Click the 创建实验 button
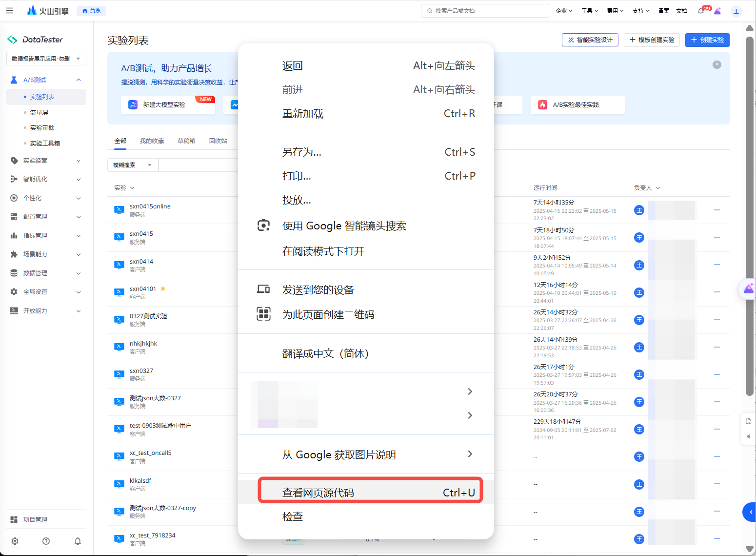The width and height of the screenshot is (756, 556). 707,40
